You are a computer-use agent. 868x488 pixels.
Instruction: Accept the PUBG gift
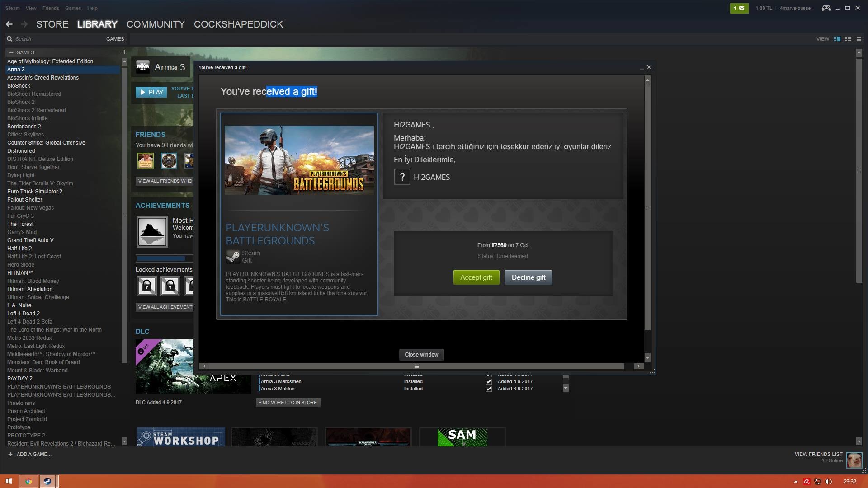(x=476, y=277)
